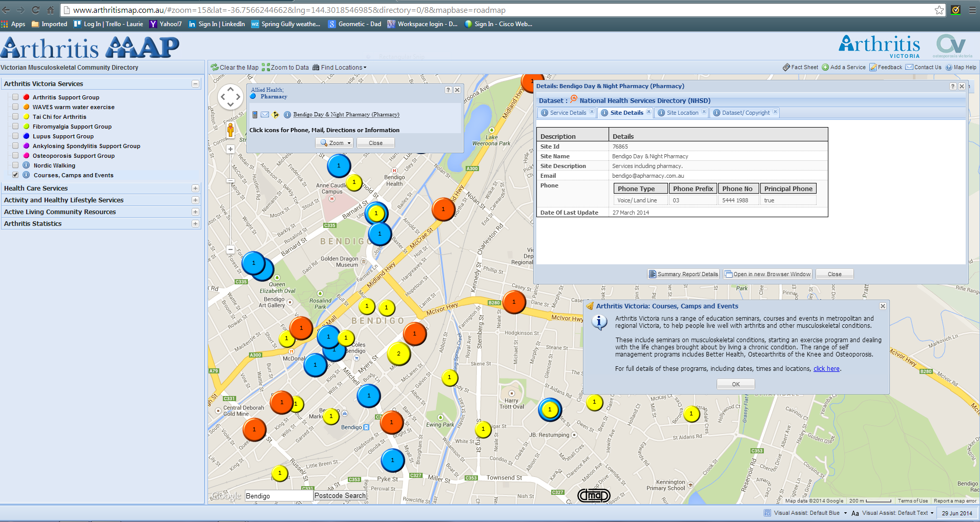Enable WAVES warm water exercise checkbox
The height and width of the screenshot is (522, 980).
(15, 107)
